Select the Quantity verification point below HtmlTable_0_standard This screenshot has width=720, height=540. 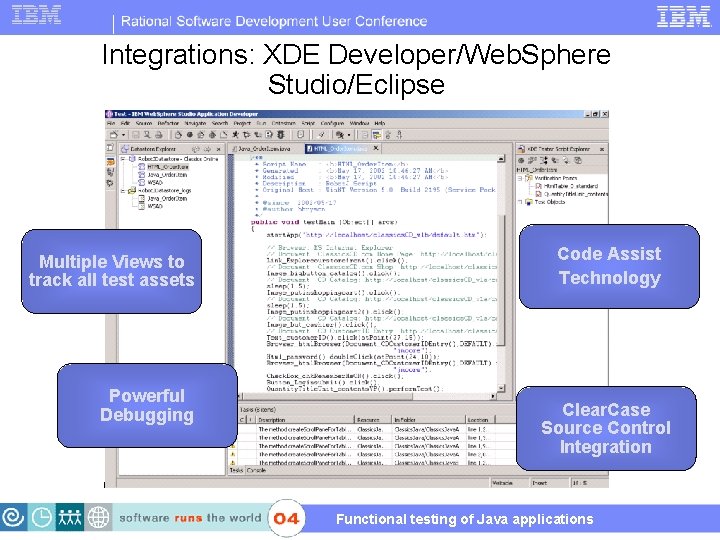tap(576, 194)
